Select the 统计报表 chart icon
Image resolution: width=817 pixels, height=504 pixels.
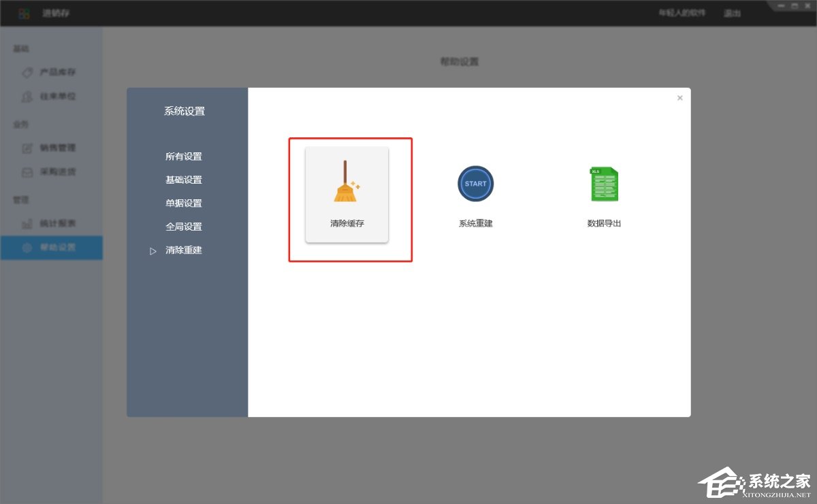tap(27, 223)
